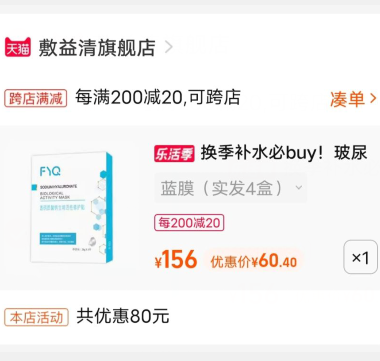Viewport: 380px width, 361px height.
Task: Click the orange 凑单 link
Action: point(347,99)
